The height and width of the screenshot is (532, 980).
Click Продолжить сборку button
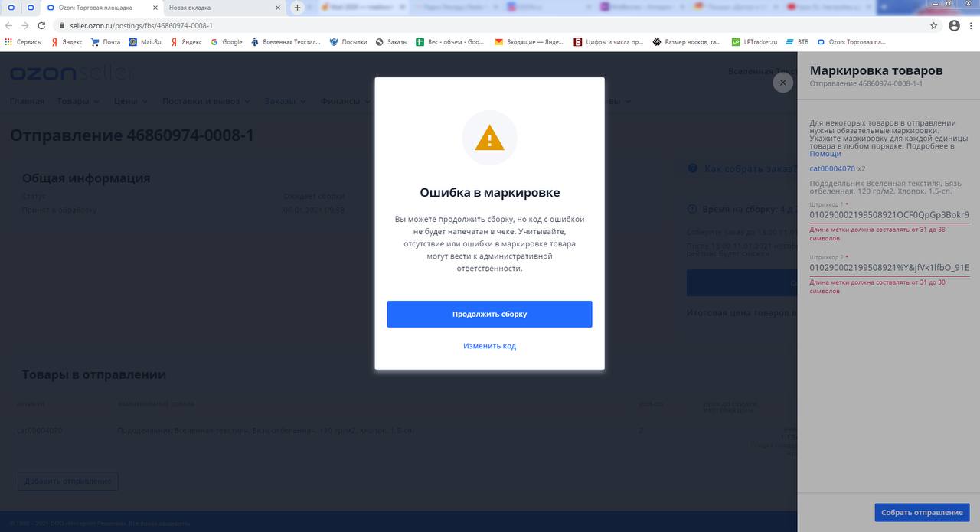489,314
